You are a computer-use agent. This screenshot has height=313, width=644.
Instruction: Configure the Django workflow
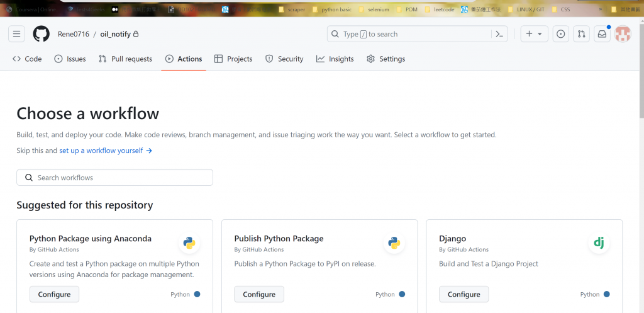click(x=464, y=294)
